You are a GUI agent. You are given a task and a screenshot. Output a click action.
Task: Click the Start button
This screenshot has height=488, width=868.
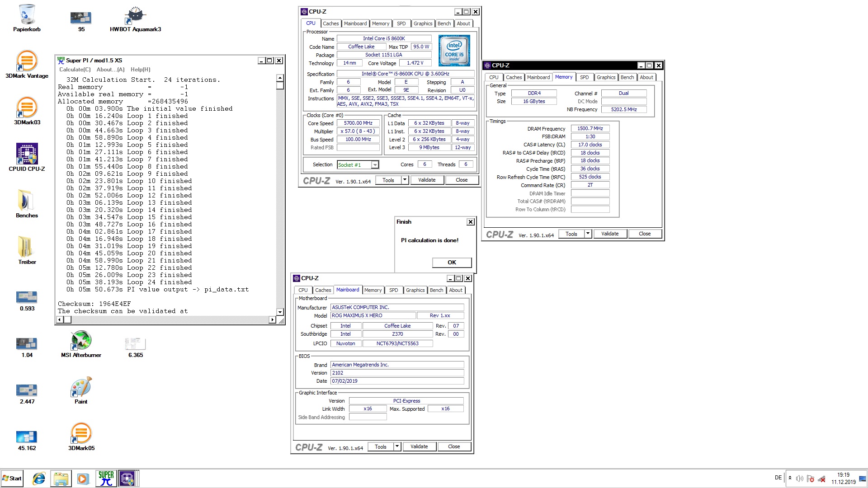(x=12, y=479)
